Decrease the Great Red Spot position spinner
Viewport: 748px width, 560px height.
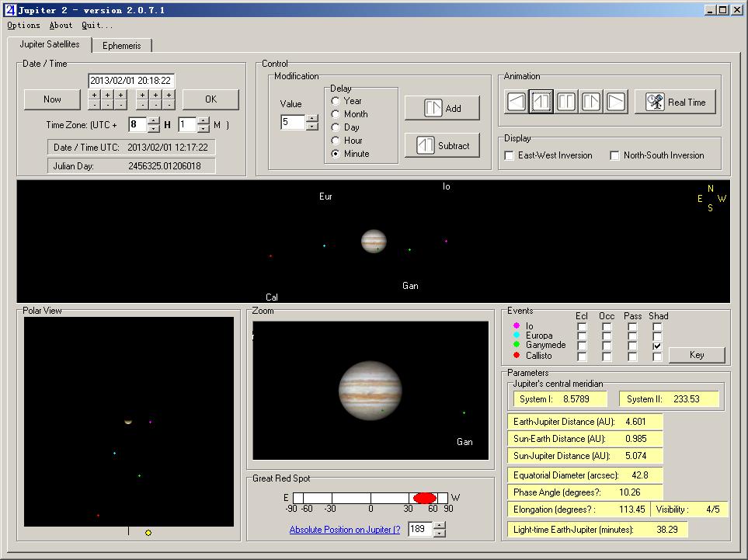point(440,534)
